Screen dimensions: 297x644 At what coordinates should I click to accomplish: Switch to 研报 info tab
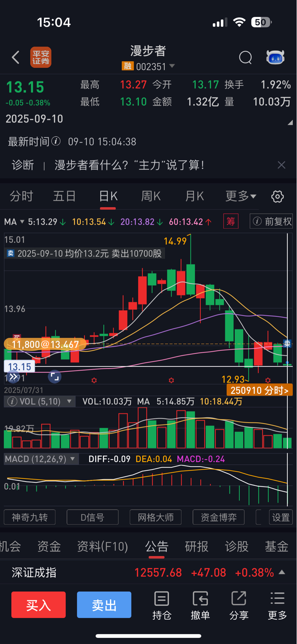tap(197, 546)
